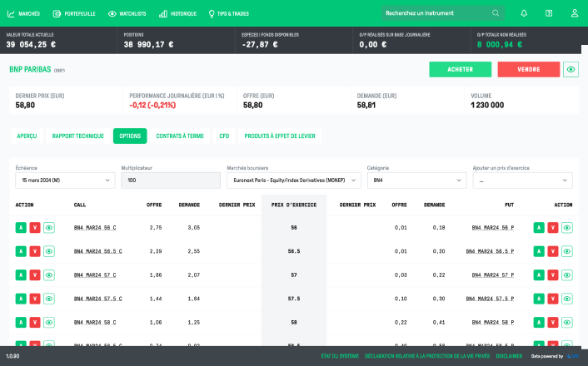Buy call BN4 MAR24 58 C

coord(21,322)
